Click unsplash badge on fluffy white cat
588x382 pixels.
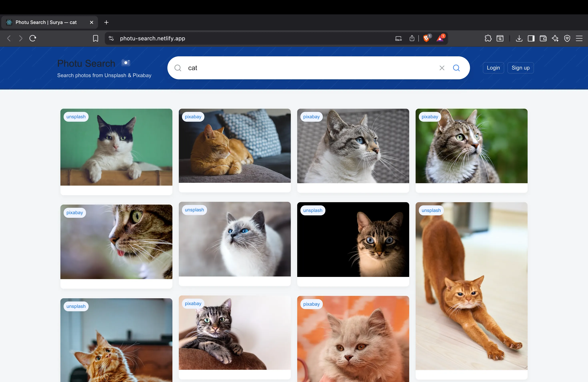click(194, 210)
